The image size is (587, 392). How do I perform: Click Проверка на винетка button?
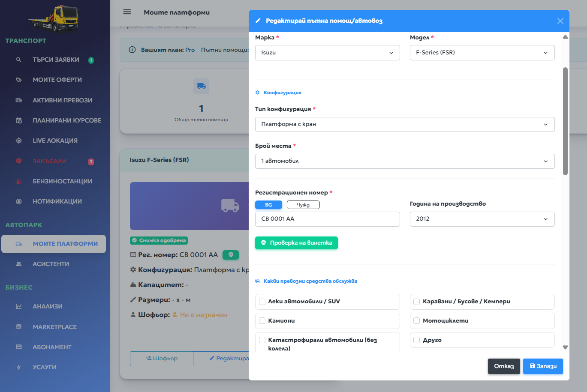[296, 243]
